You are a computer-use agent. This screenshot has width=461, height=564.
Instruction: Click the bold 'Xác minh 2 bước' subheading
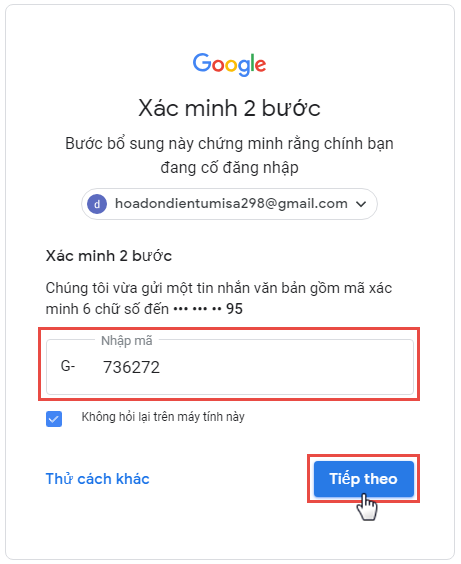tap(109, 256)
